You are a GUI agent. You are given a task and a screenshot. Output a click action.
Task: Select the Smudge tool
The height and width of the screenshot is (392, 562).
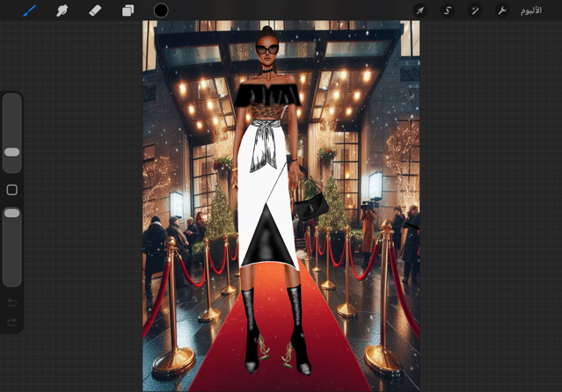(62, 11)
